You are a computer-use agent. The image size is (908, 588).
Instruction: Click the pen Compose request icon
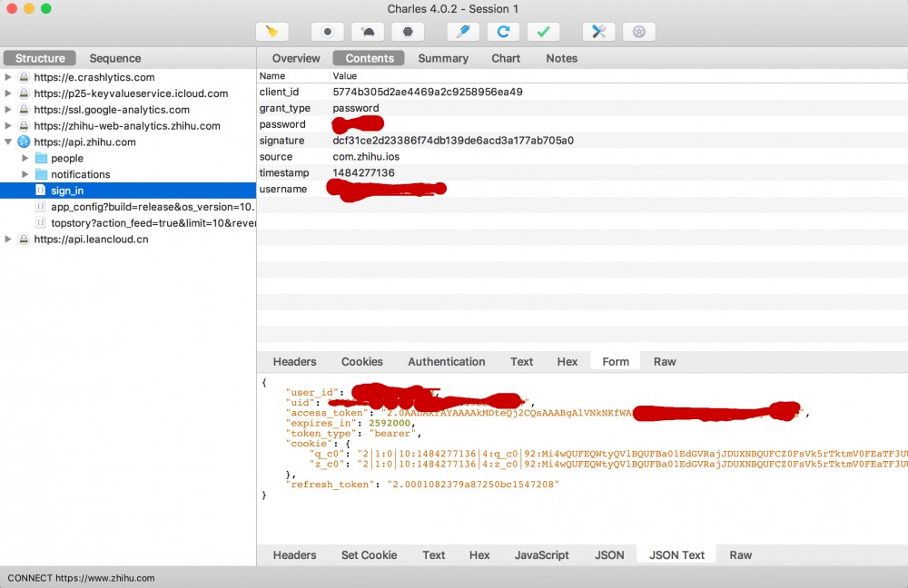coord(463,32)
